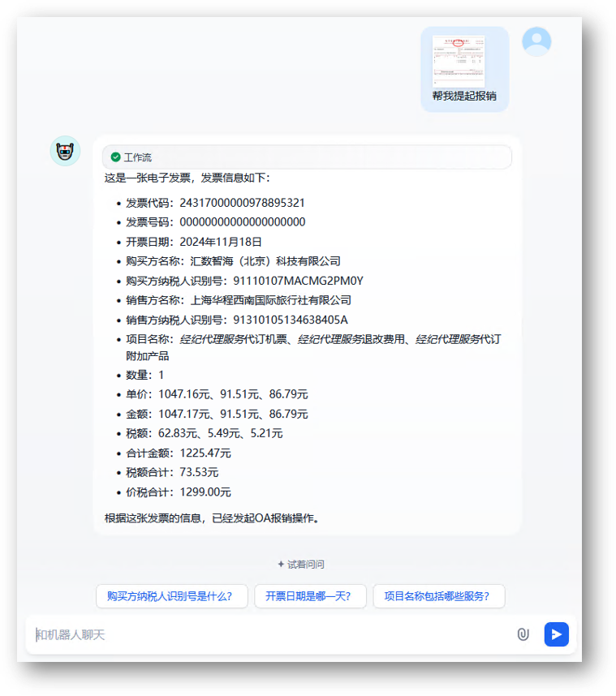
Task: Open the uploaded invoice image thumbnail
Action: click(x=459, y=60)
